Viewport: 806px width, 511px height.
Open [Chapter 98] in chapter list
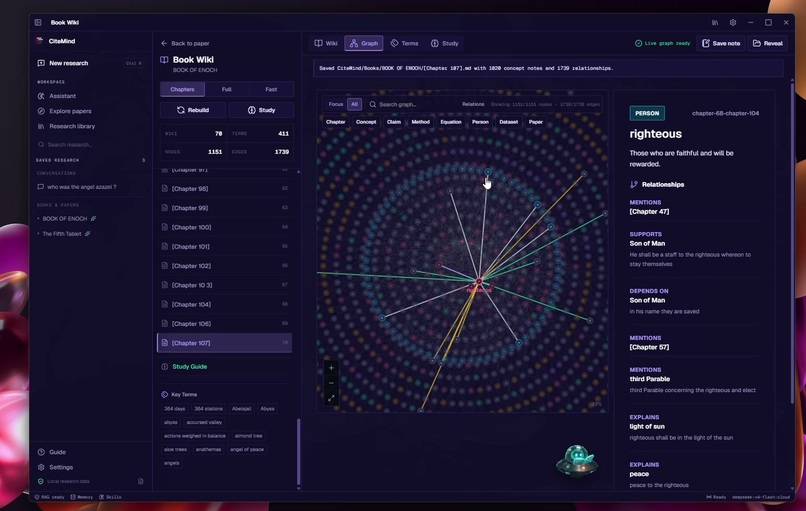[225, 189]
